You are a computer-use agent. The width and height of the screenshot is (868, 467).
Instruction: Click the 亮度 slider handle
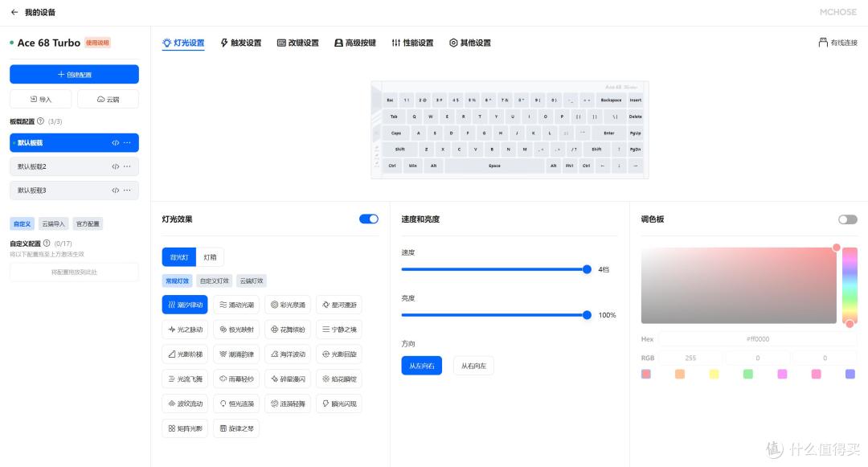pos(587,315)
